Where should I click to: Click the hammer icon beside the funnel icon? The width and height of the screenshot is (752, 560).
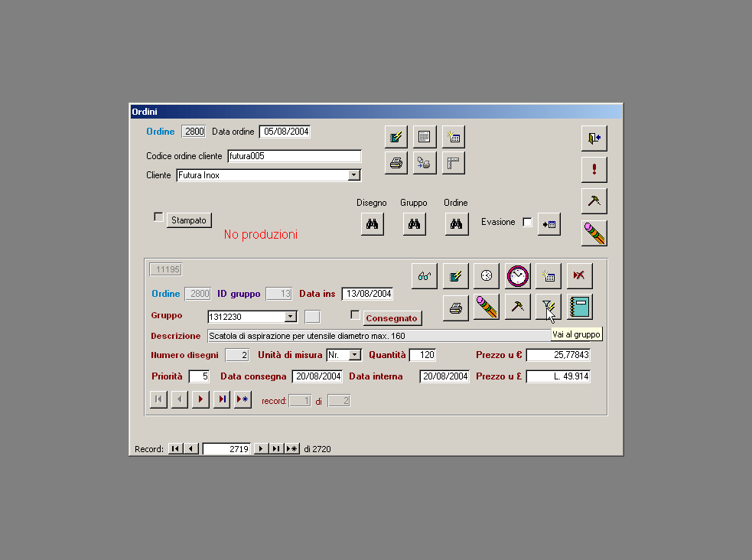pos(517,307)
